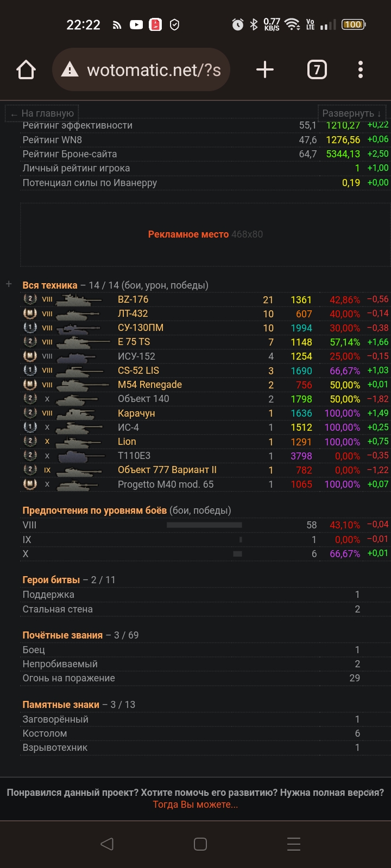The image size is (391, 868).
Task: Close the bottom donation banner
Action: point(369,792)
